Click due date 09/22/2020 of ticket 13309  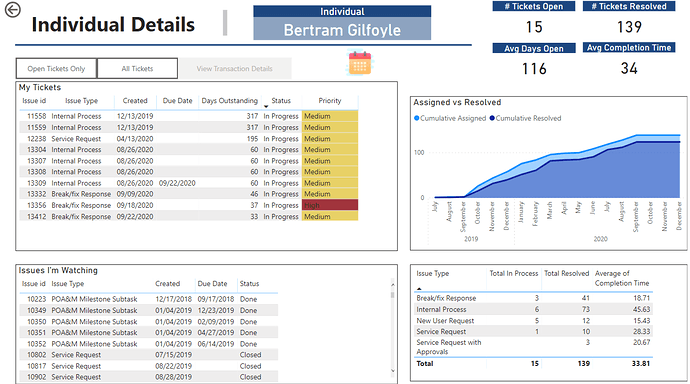(x=177, y=183)
